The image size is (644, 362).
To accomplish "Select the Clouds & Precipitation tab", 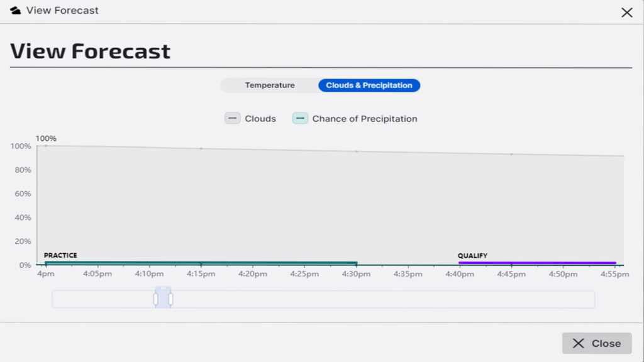I will 369,85.
